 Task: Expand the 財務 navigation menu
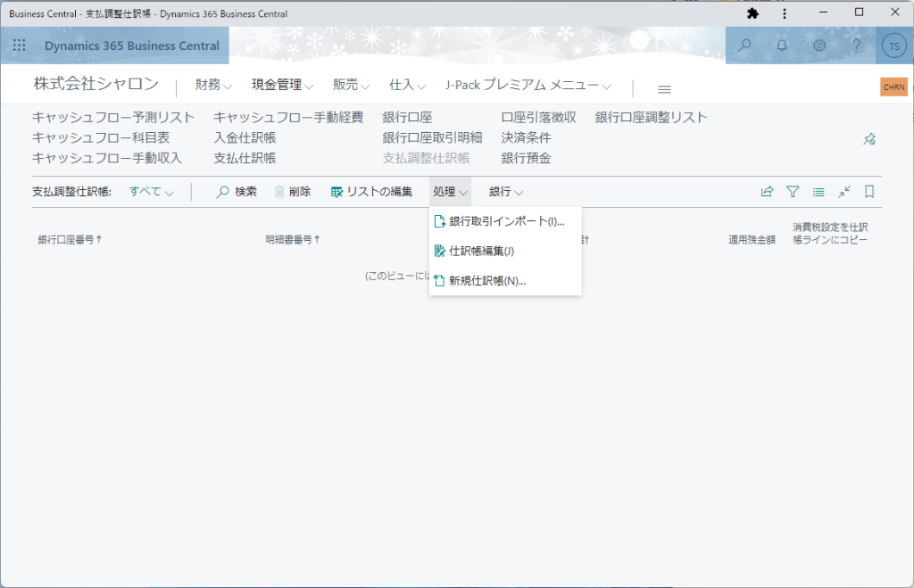[213, 85]
